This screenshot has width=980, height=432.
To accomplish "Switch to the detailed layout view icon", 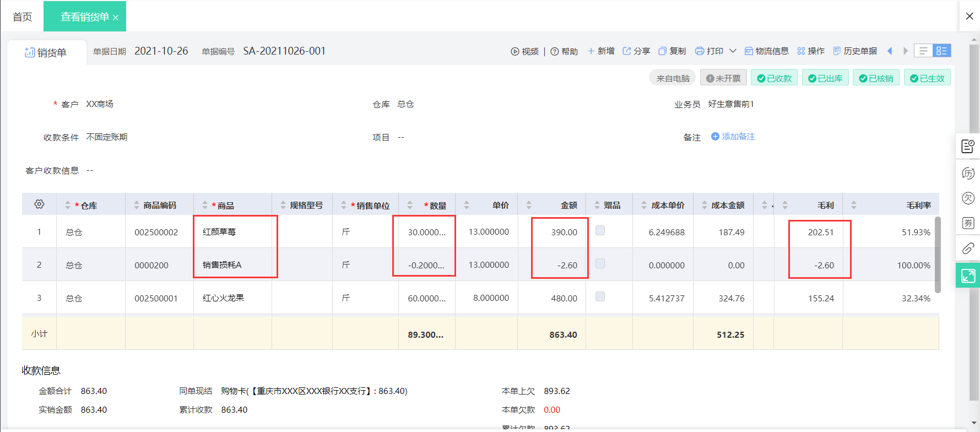I will point(941,51).
